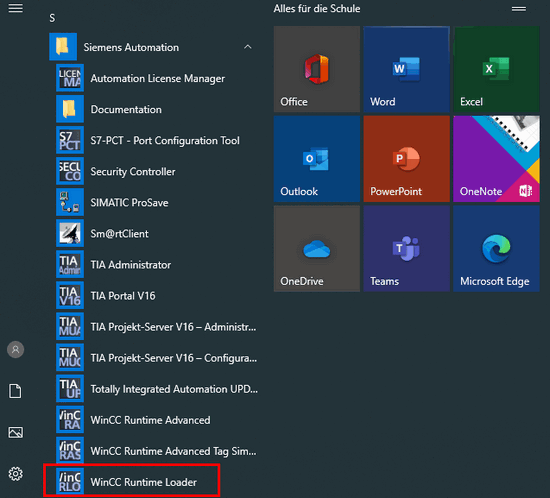This screenshot has height=498, width=550.
Task: Launch 'SIMATIC ProSave' entry text
Action: point(129,202)
